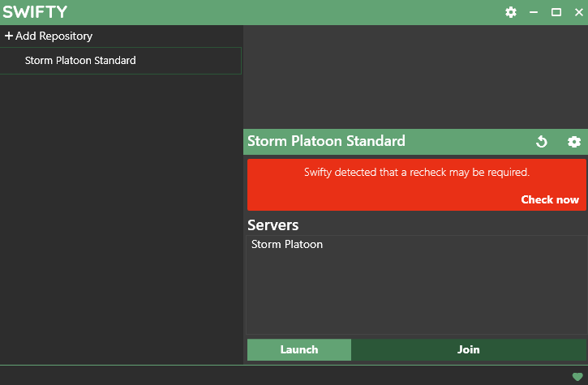Open Swifty global settings gear in title bar
This screenshot has width=588, height=385.
tap(511, 12)
